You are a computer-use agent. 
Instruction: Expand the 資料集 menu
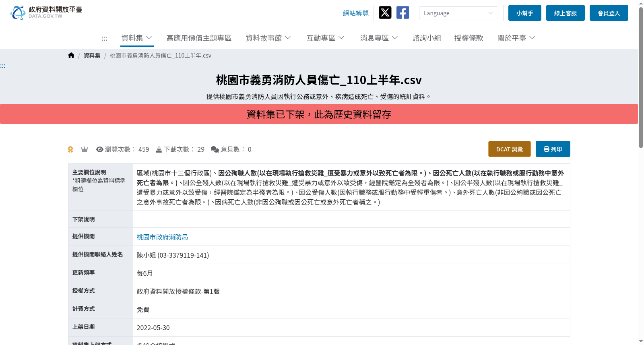pyautogui.click(x=137, y=38)
